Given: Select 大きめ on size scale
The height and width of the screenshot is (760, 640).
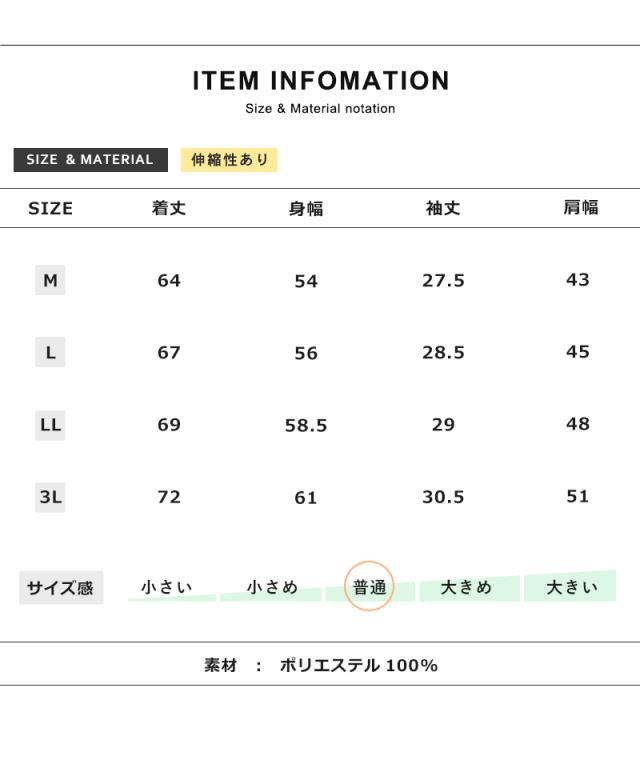Looking at the screenshot, I should pos(467,588).
